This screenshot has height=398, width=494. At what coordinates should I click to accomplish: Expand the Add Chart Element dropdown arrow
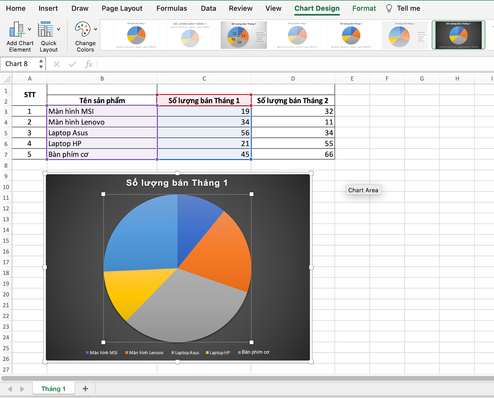[30, 29]
